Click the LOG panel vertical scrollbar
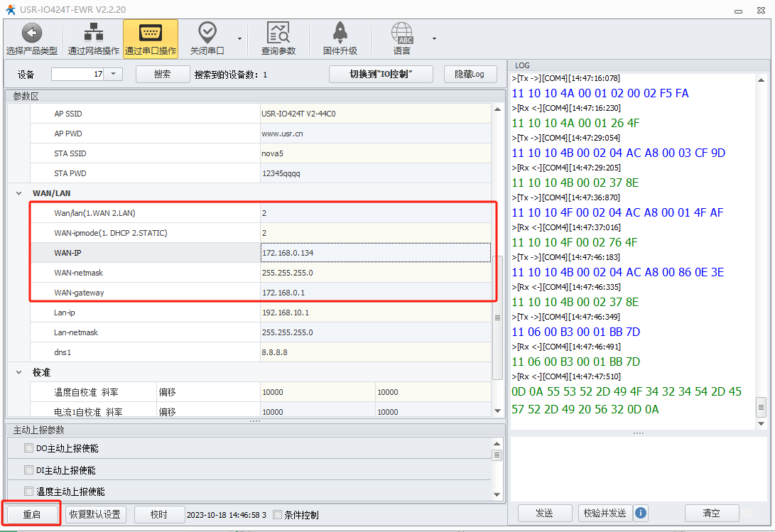The height and width of the screenshot is (532, 775). 762,406
